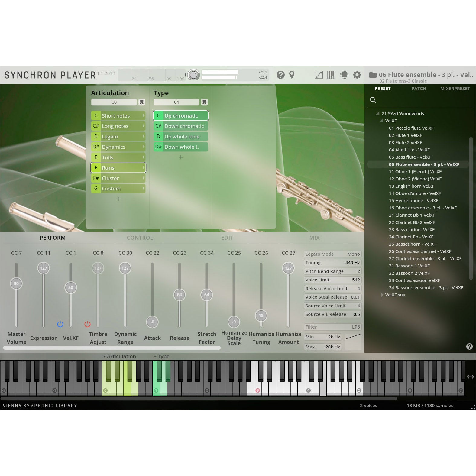
Task: Click the CPU chip icon
Action: [344, 75]
